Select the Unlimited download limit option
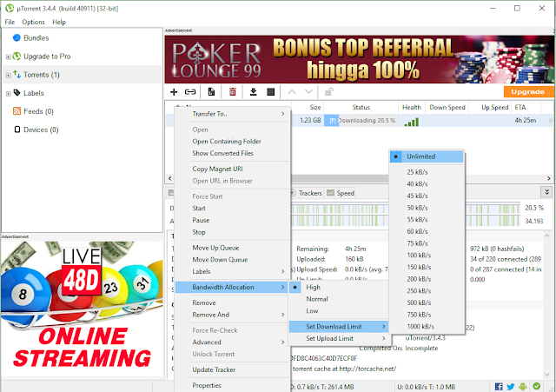 427,156
